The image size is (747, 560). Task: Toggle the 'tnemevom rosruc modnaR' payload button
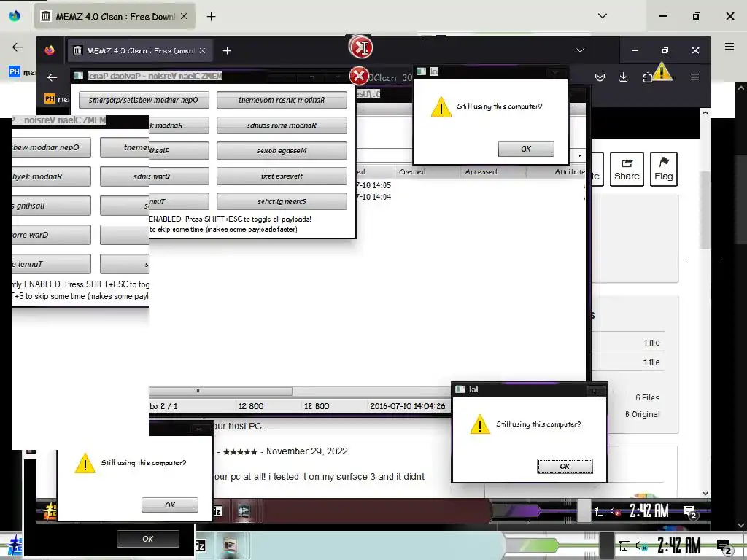click(x=282, y=100)
